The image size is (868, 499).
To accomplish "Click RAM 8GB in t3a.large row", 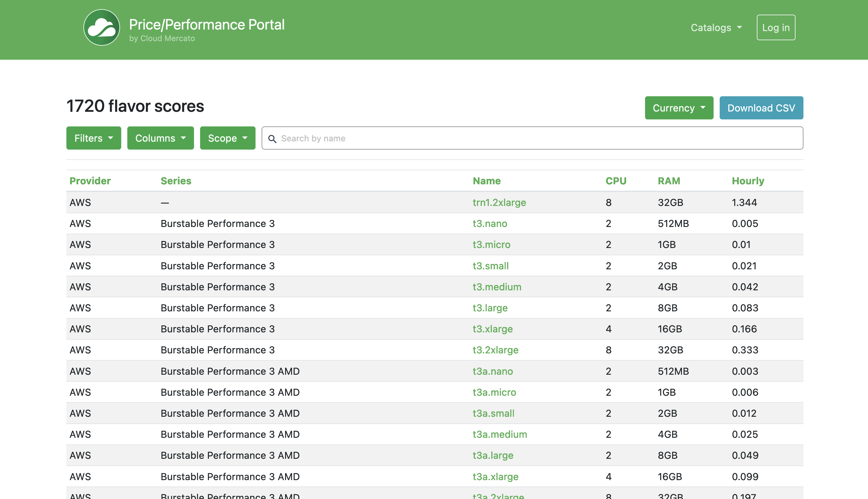I will pyautogui.click(x=668, y=455).
